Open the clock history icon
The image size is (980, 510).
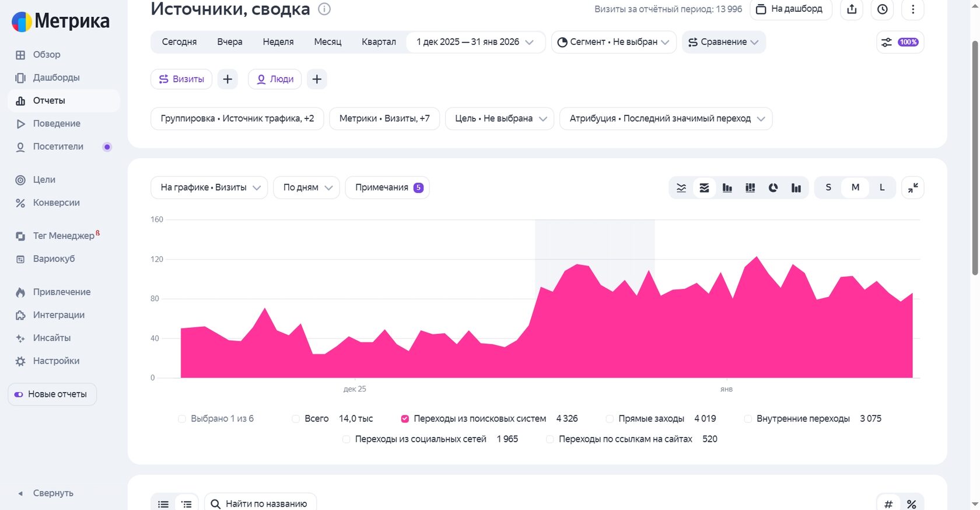pyautogui.click(x=883, y=9)
